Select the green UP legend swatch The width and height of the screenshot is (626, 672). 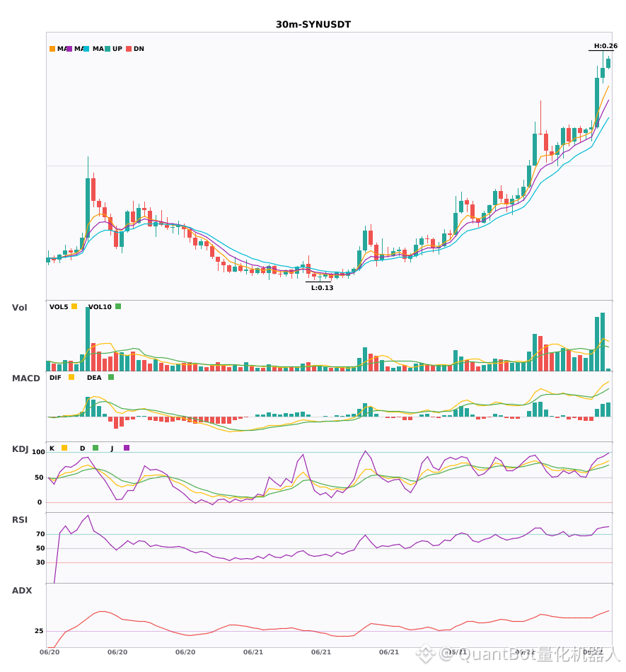pyautogui.click(x=108, y=49)
